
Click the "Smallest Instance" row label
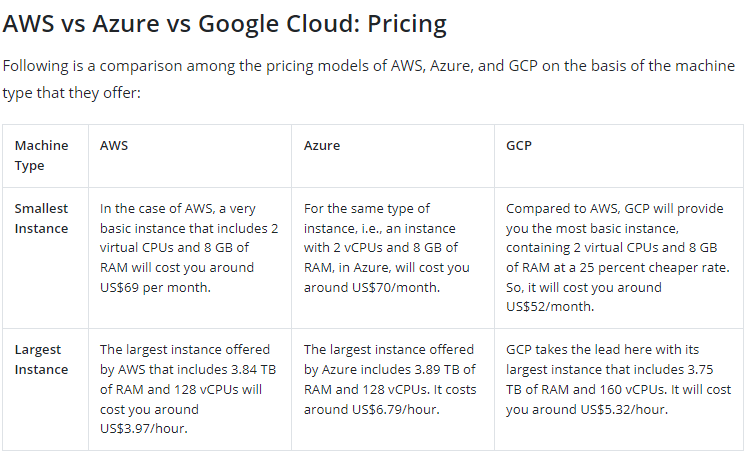[x=42, y=218]
